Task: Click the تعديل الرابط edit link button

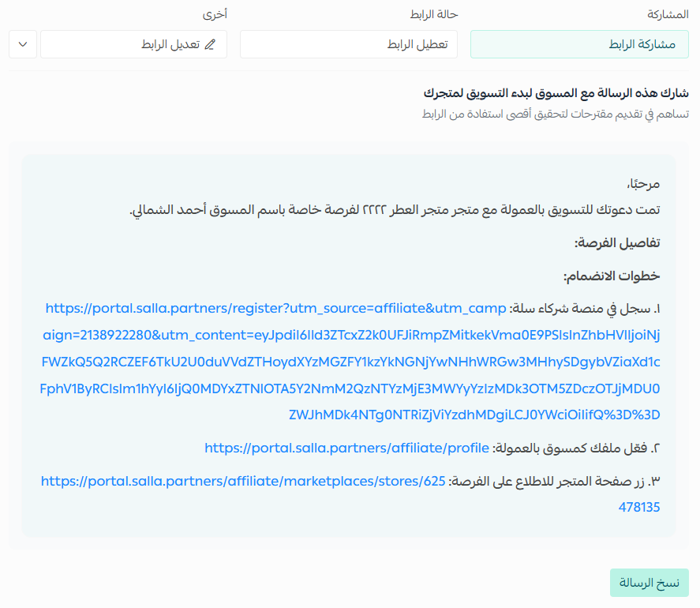Action: coord(133,44)
